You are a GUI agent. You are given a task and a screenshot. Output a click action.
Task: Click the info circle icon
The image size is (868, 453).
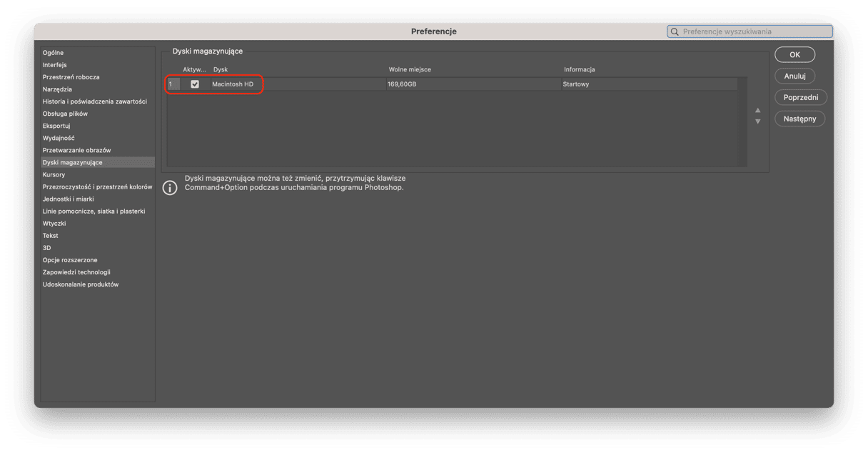click(x=170, y=188)
